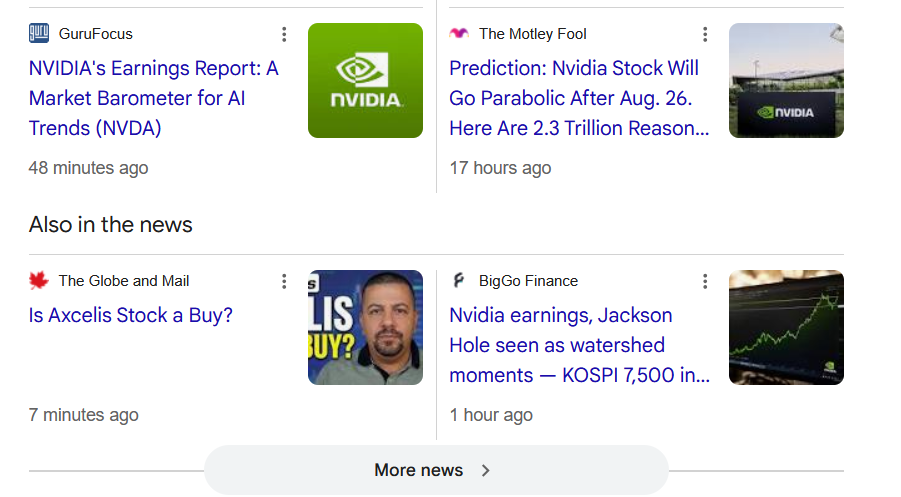Click the BigGo Finance source name
901x497 pixels.
click(528, 281)
